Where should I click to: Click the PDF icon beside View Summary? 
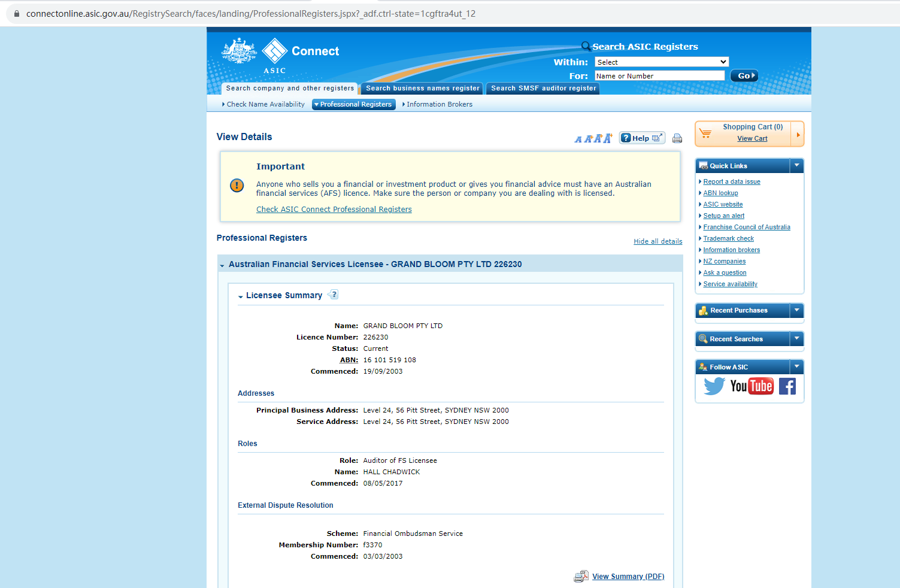[x=581, y=577]
